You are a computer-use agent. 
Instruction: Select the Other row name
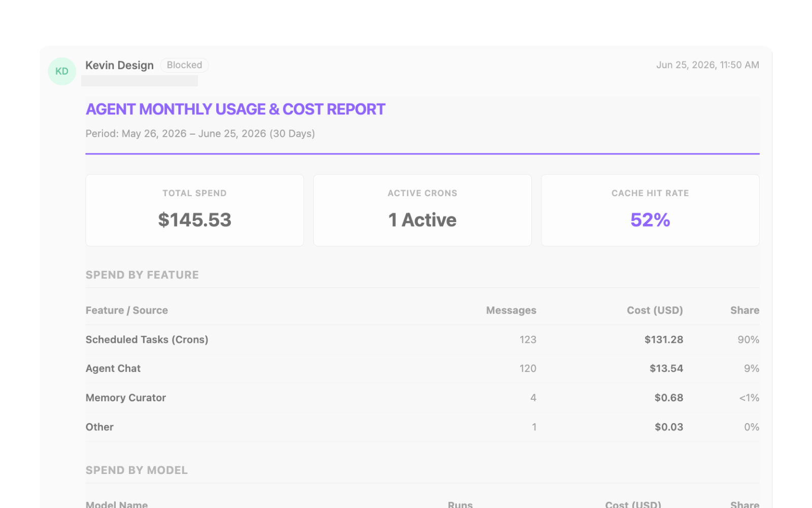[x=99, y=427]
